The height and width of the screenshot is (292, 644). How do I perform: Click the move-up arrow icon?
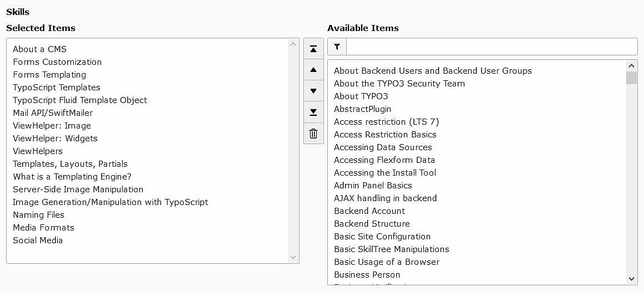click(313, 70)
